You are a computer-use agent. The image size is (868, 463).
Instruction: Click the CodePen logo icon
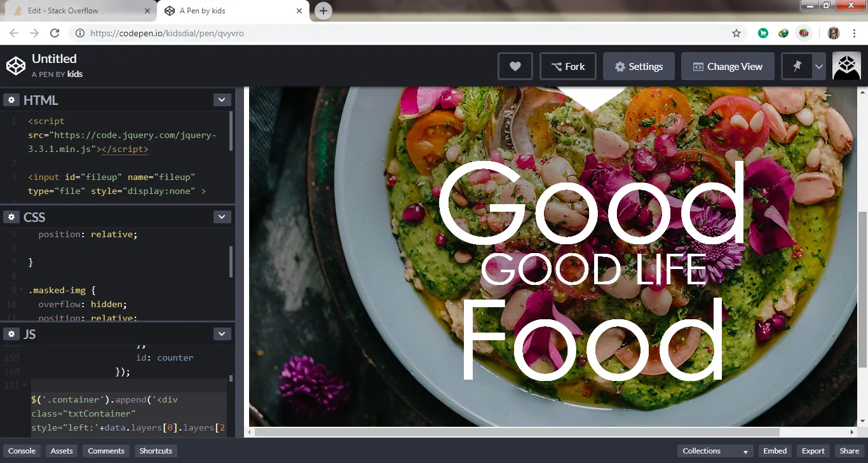[15, 66]
